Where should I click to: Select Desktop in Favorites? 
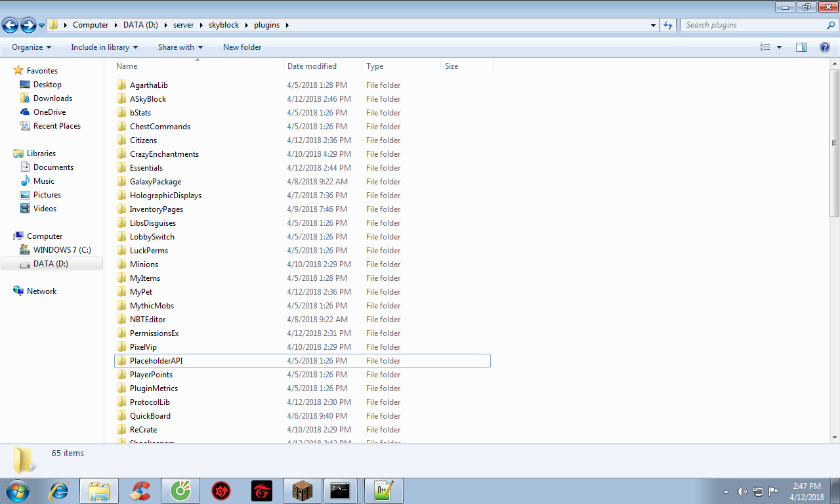coord(47,85)
